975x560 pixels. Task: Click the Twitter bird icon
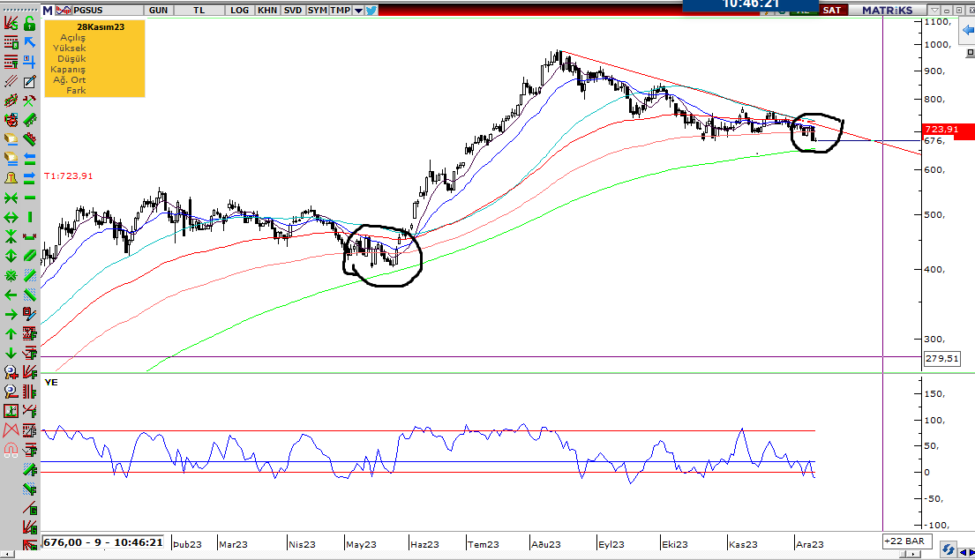tap(371, 10)
